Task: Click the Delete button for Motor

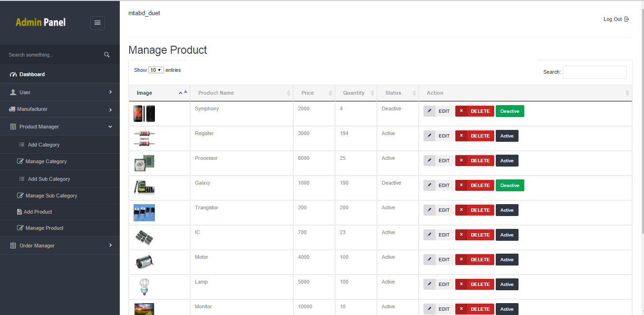Action: click(x=474, y=259)
